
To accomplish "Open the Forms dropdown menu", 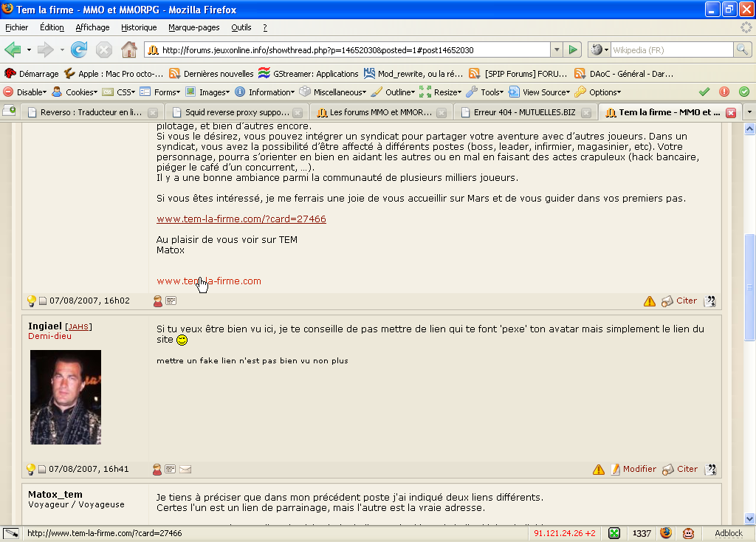I will coord(160,92).
